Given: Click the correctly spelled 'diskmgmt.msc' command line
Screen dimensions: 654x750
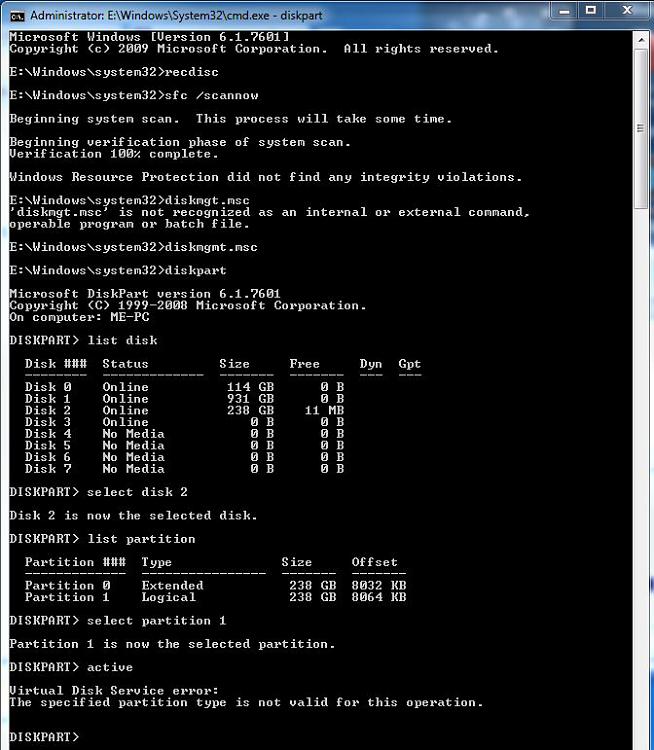Looking at the screenshot, I should 133,247.
